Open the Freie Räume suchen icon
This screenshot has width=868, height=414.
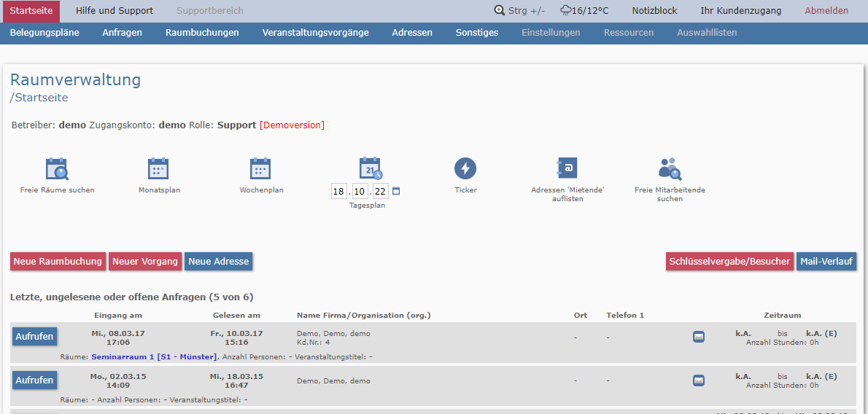(x=57, y=169)
